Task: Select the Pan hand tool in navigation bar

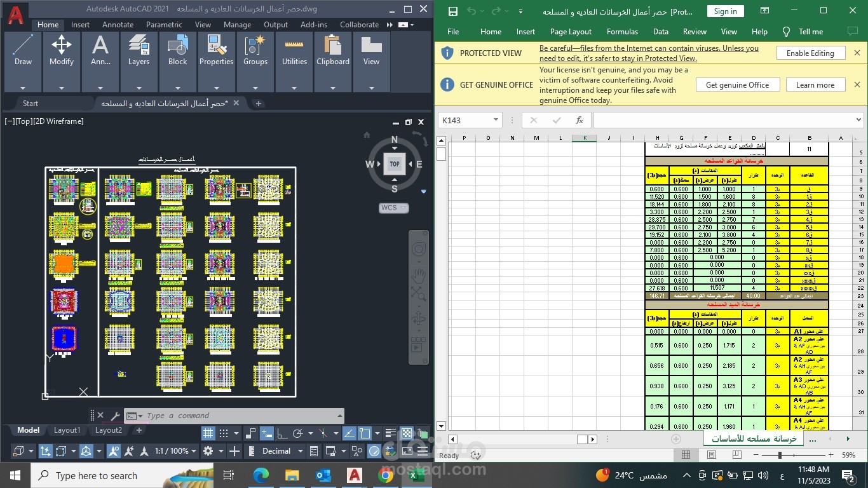Action: click(x=418, y=275)
